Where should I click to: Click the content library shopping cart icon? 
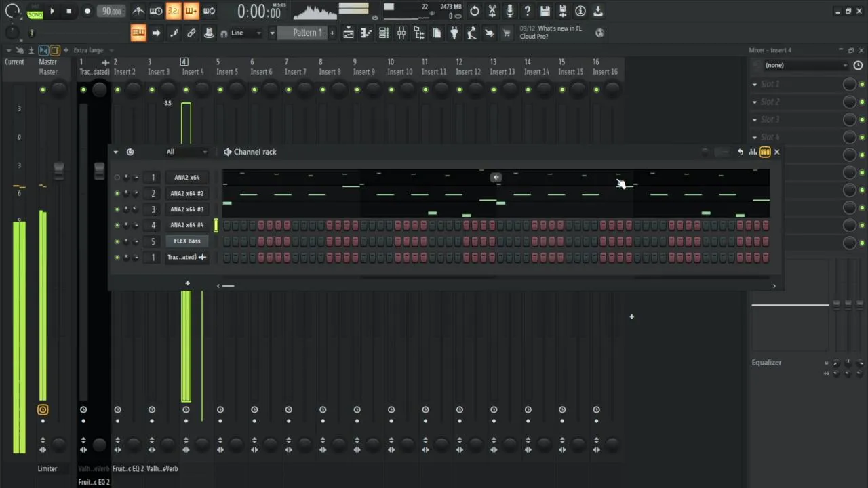tap(506, 33)
